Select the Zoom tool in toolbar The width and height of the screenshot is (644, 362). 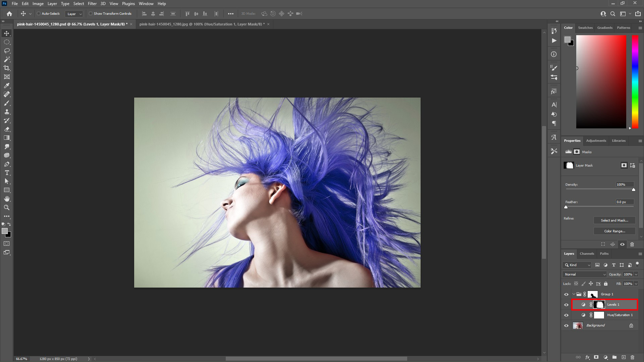tap(7, 207)
